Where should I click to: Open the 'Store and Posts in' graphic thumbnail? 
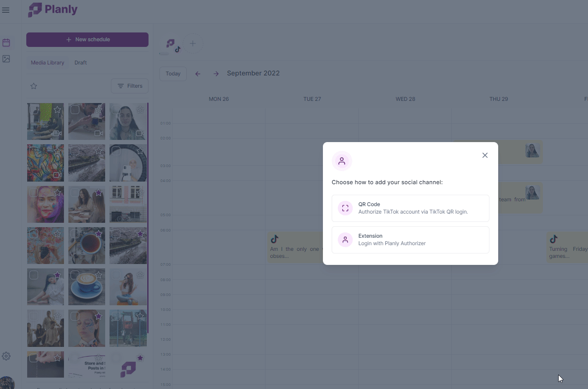click(87, 364)
